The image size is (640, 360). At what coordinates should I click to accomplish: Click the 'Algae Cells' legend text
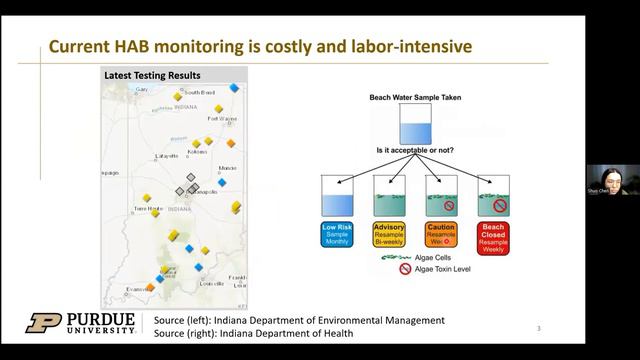point(433,258)
